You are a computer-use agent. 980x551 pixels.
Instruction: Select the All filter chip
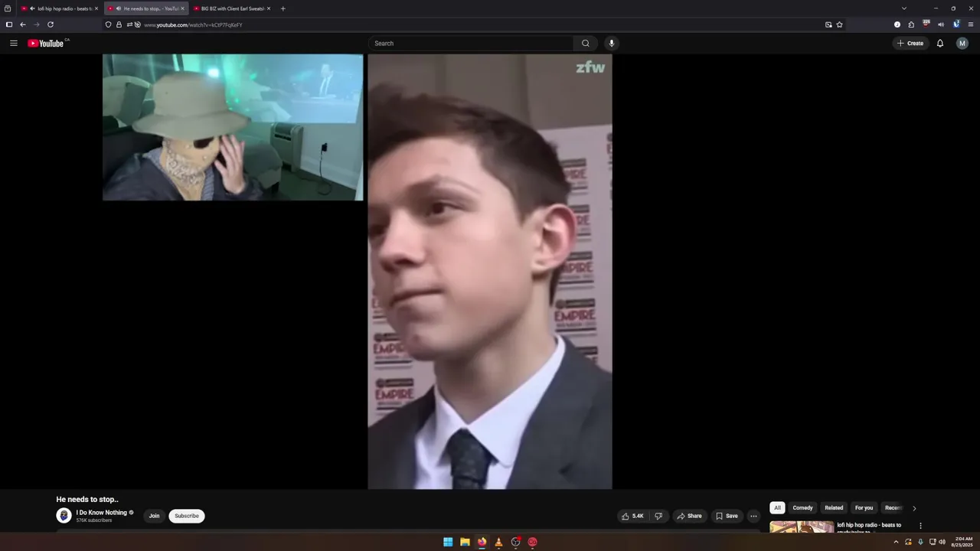point(777,508)
